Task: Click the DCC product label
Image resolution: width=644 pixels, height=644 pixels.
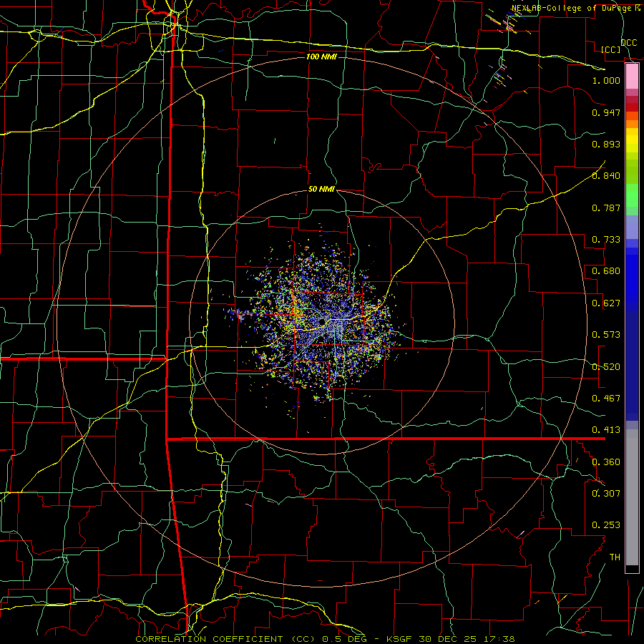Action: tap(629, 43)
